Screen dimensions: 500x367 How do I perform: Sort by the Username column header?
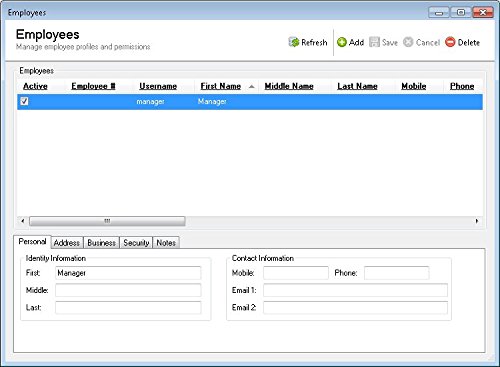[x=158, y=86]
